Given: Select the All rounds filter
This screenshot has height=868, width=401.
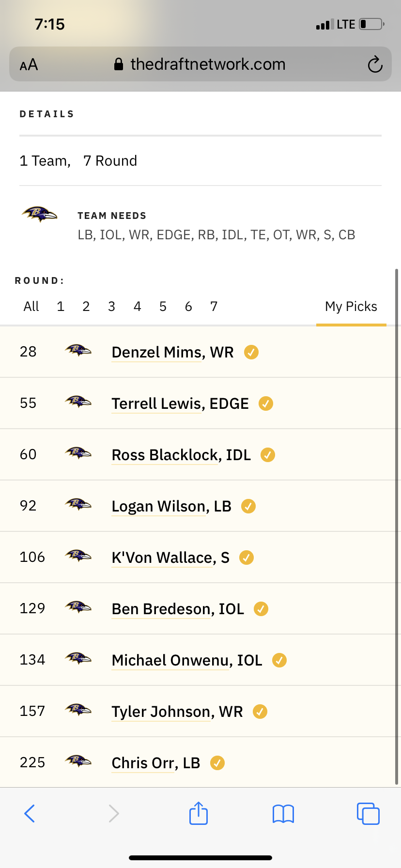Looking at the screenshot, I should (31, 307).
